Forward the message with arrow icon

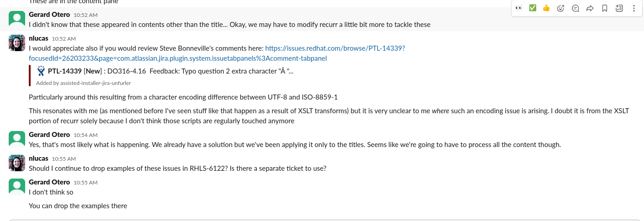pos(590,8)
